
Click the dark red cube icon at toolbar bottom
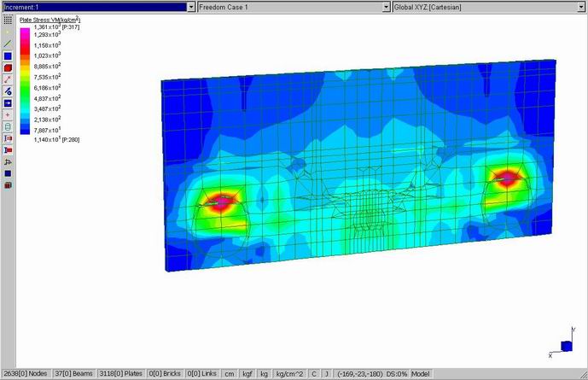tap(8, 185)
